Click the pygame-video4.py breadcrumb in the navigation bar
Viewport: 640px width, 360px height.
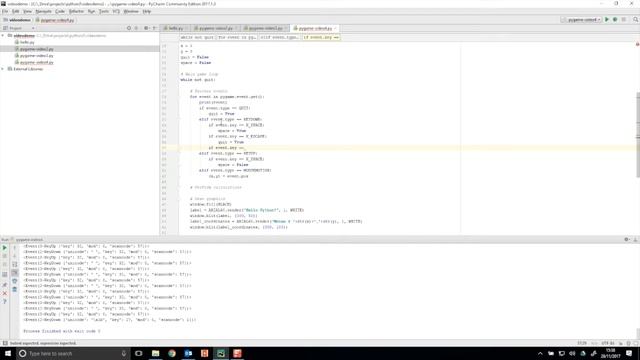[55, 20]
